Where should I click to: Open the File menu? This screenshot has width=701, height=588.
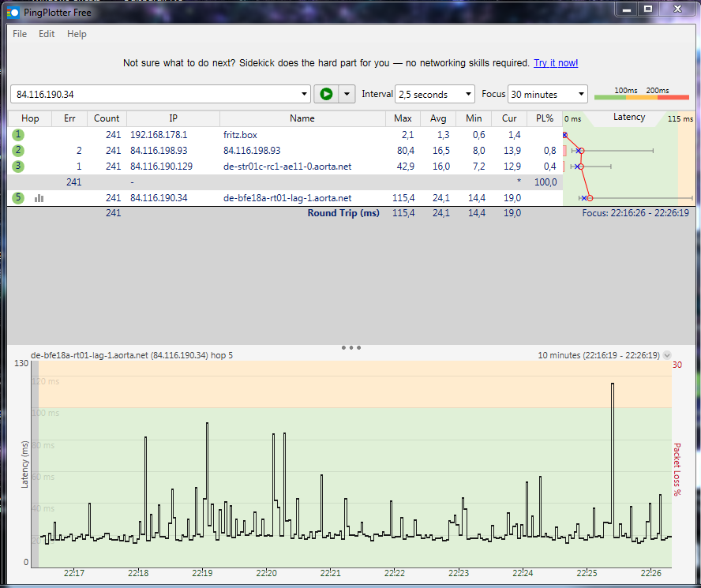click(20, 34)
